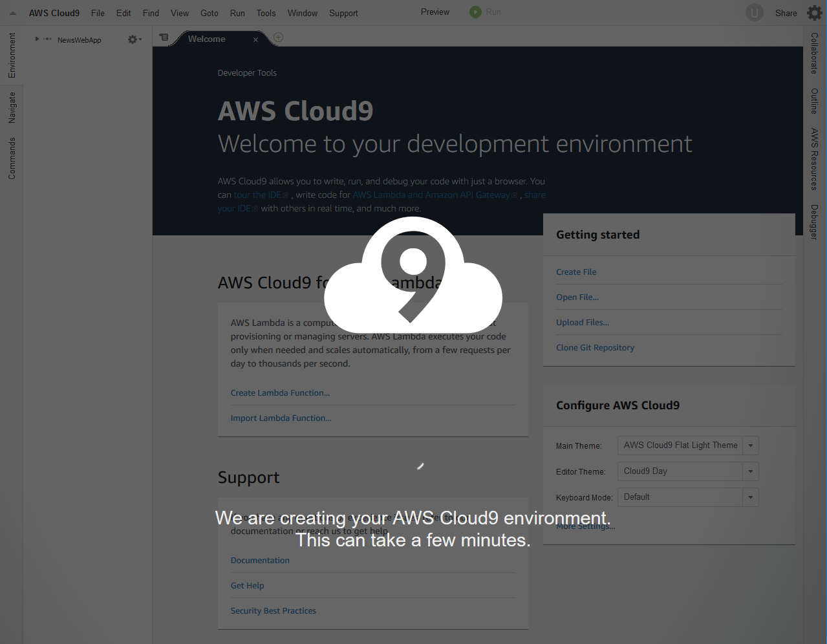This screenshot has height=644, width=827.
Task: Click the Import Lambda Function... link
Action: click(x=281, y=418)
